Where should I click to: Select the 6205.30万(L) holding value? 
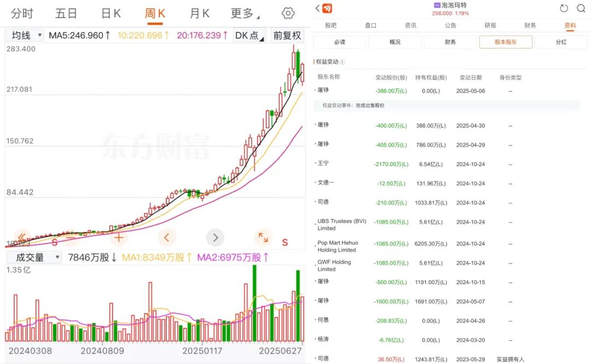coord(431,244)
